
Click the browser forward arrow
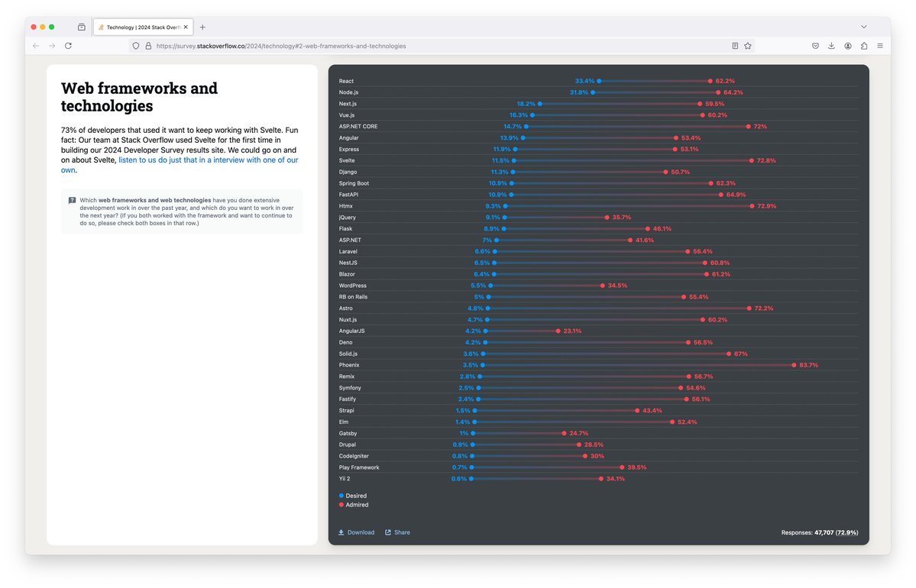click(52, 46)
